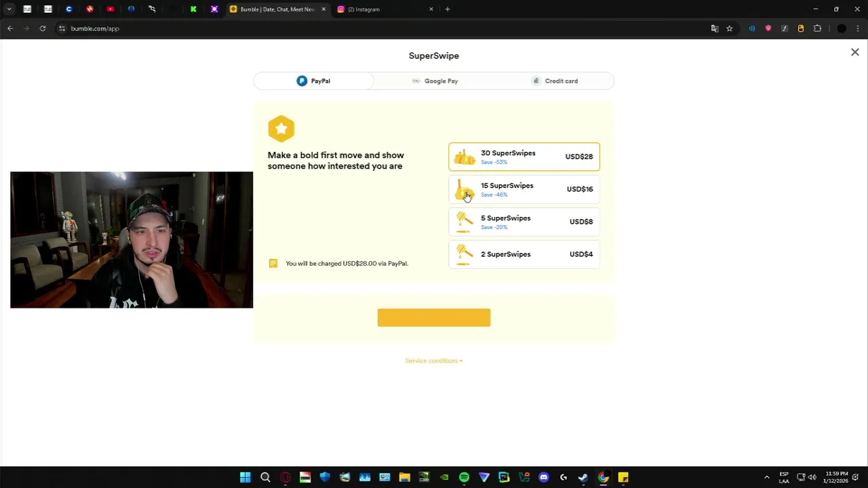The width and height of the screenshot is (868, 488).
Task: Click the PayPal charge notice text
Action: click(347, 264)
